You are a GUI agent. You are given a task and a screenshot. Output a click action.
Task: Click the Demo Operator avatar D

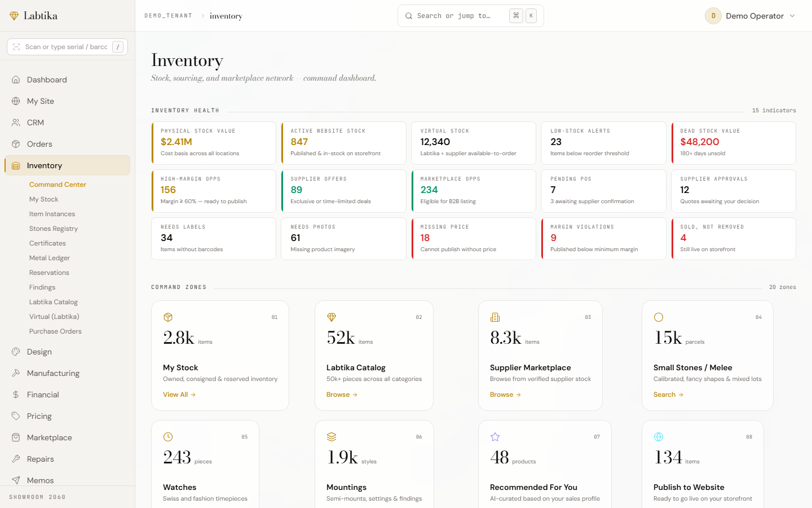click(x=713, y=16)
